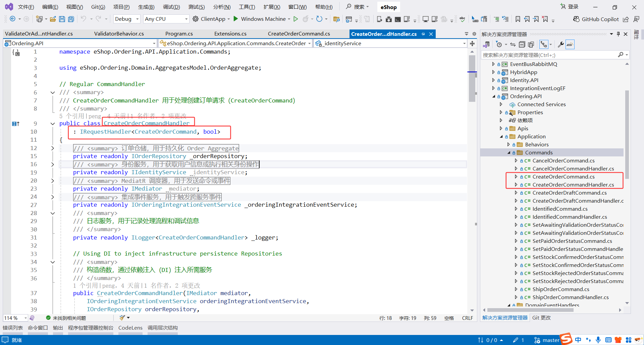
Task: Click the 登录 sign-in button
Action: (569, 7)
